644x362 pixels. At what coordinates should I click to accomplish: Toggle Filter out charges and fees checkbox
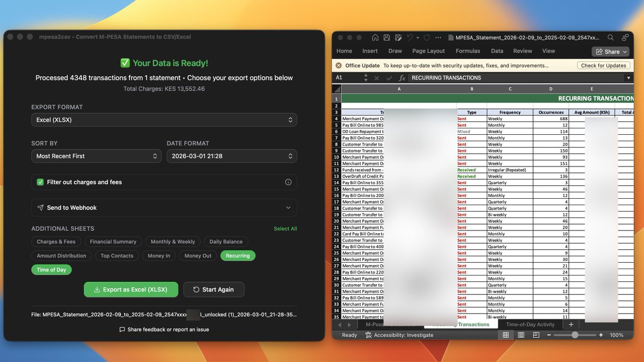tap(40, 182)
